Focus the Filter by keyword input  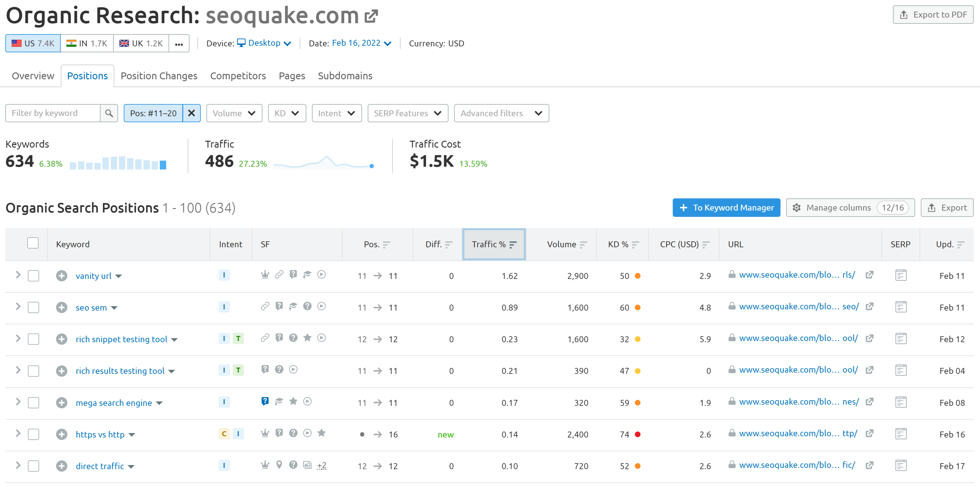point(53,113)
